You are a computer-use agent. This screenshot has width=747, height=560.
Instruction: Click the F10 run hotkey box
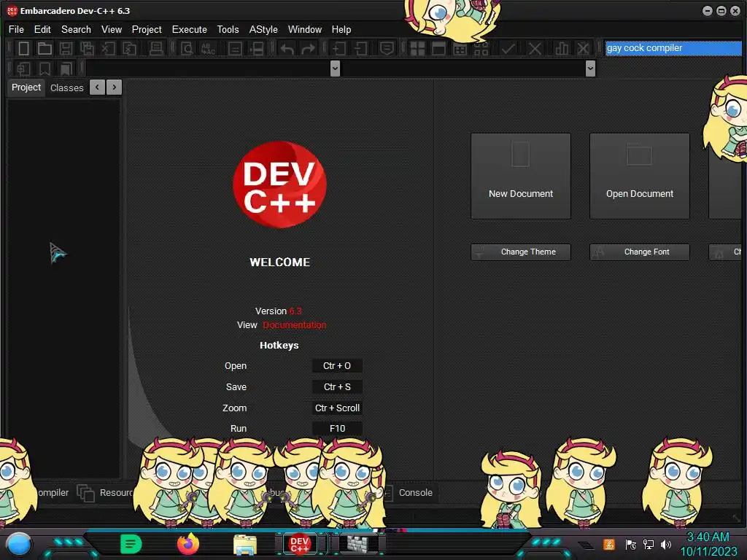pyautogui.click(x=337, y=429)
